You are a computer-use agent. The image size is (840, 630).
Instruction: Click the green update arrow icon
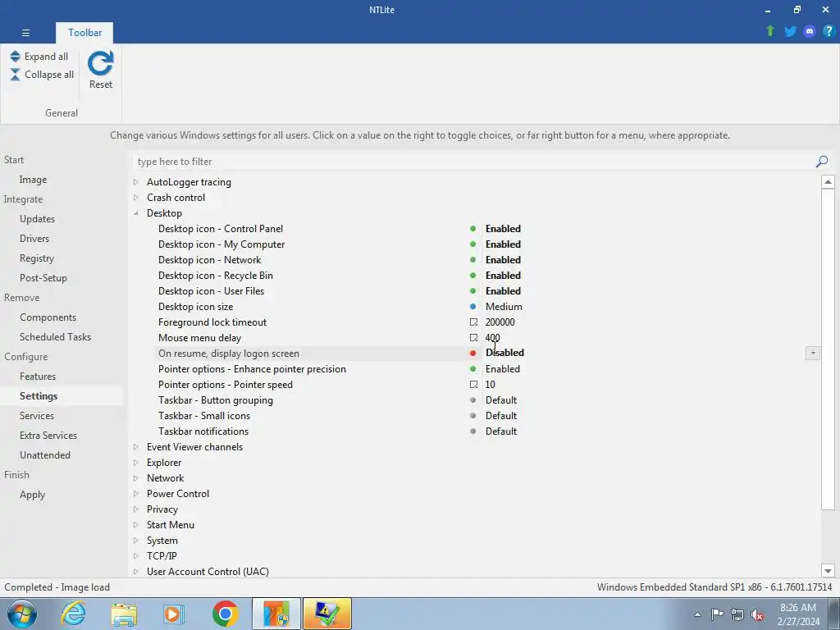[770, 31]
